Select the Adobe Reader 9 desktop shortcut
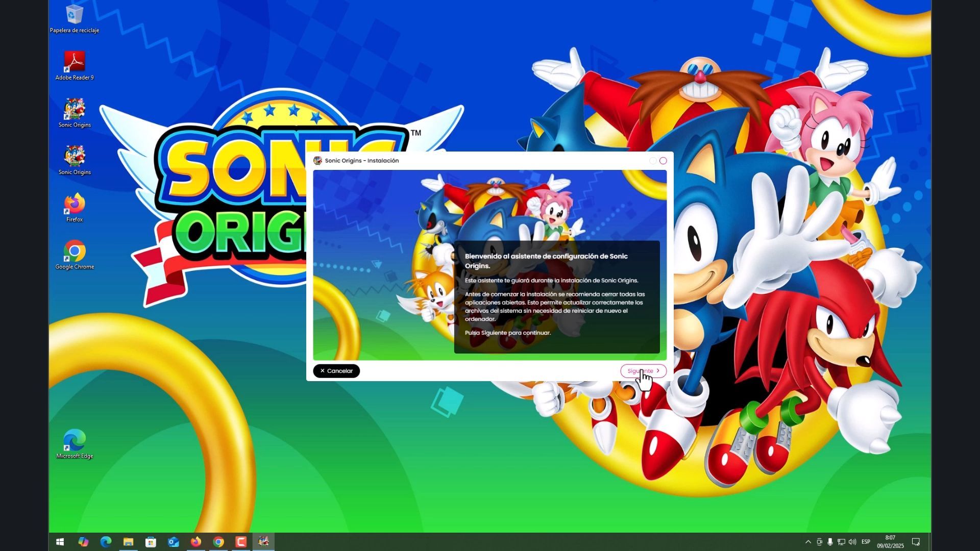This screenshot has width=980, height=551. (x=75, y=66)
